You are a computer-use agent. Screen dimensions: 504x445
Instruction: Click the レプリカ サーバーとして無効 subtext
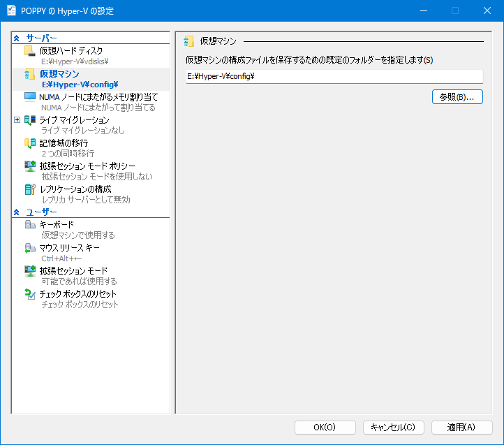[86, 200]
